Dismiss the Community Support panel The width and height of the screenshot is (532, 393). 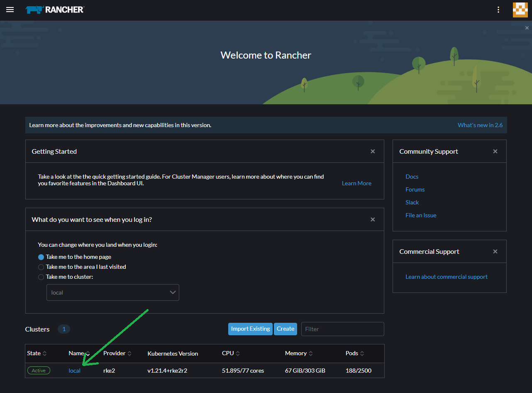pos(495,152)
